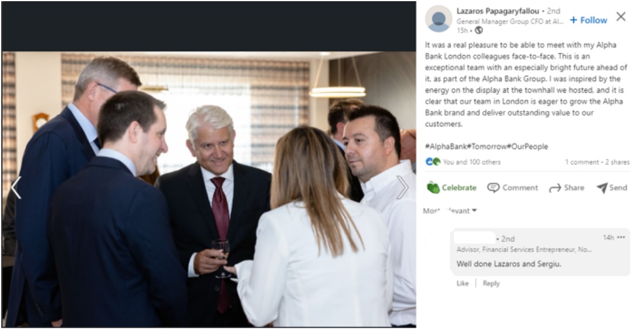Open the comment's three-dot options menu
The width and height of the screenshot is (644, 330).
click(x=621, y=238)
